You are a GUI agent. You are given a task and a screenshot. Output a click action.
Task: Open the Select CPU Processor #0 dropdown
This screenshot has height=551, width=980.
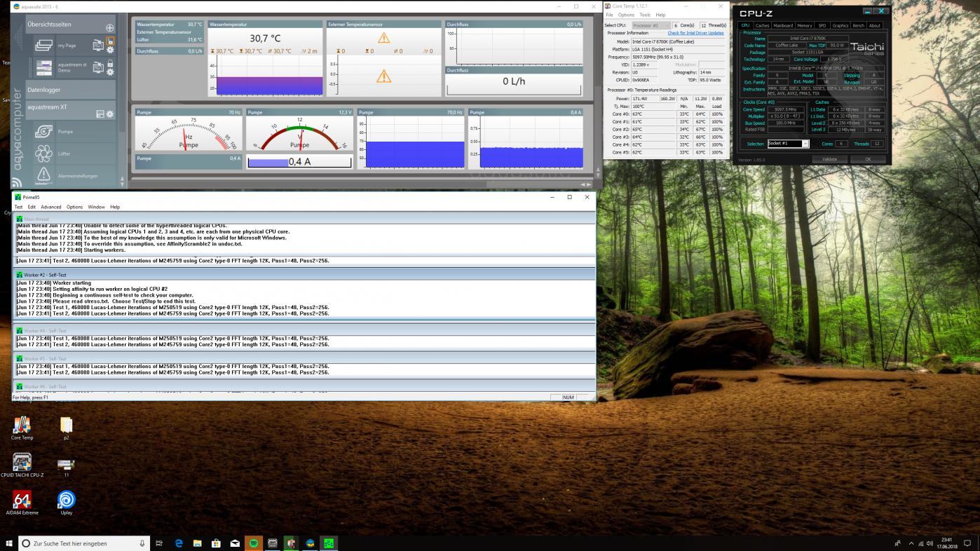[651, 25]
